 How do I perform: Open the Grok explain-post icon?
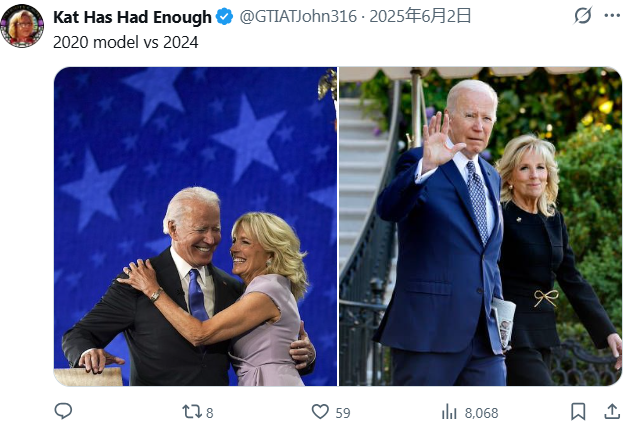(583, 17)
